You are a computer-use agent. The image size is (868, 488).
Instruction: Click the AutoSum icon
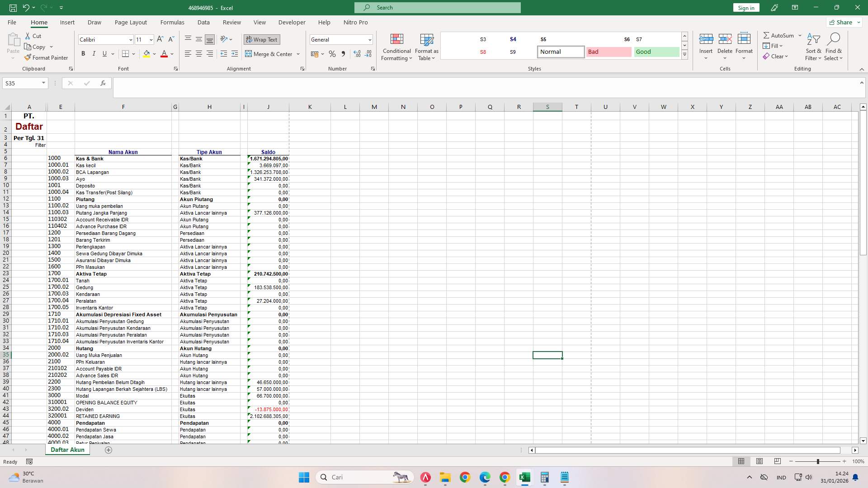click(x=778, y=35)
